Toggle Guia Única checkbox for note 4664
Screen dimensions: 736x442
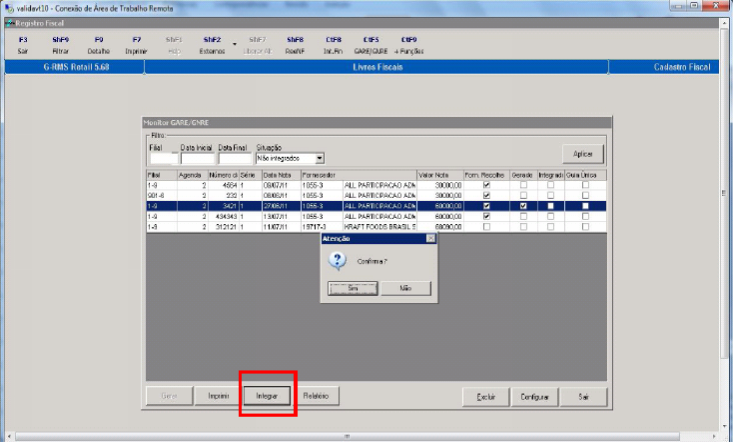pyautogui.click(x=585, y=185)
